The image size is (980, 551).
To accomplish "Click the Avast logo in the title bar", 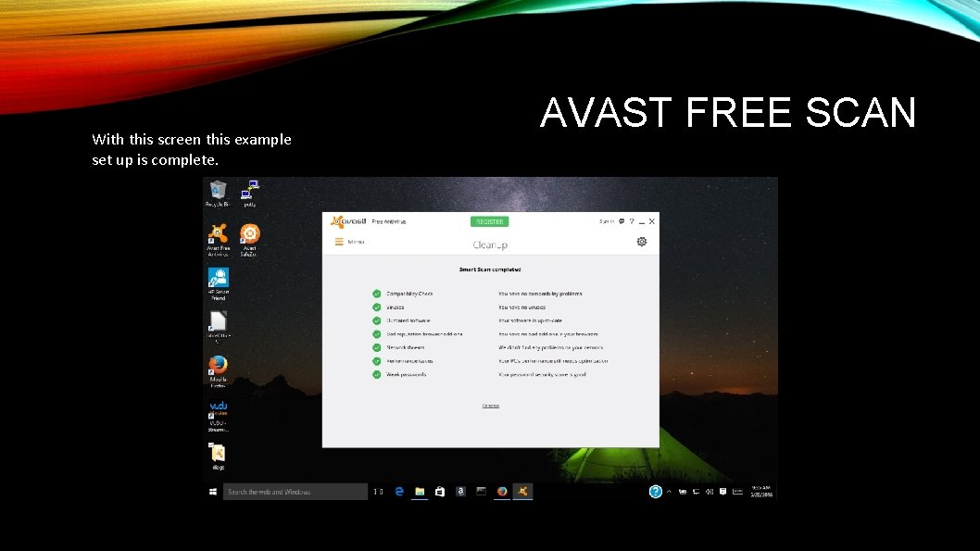I will [339, 221].
